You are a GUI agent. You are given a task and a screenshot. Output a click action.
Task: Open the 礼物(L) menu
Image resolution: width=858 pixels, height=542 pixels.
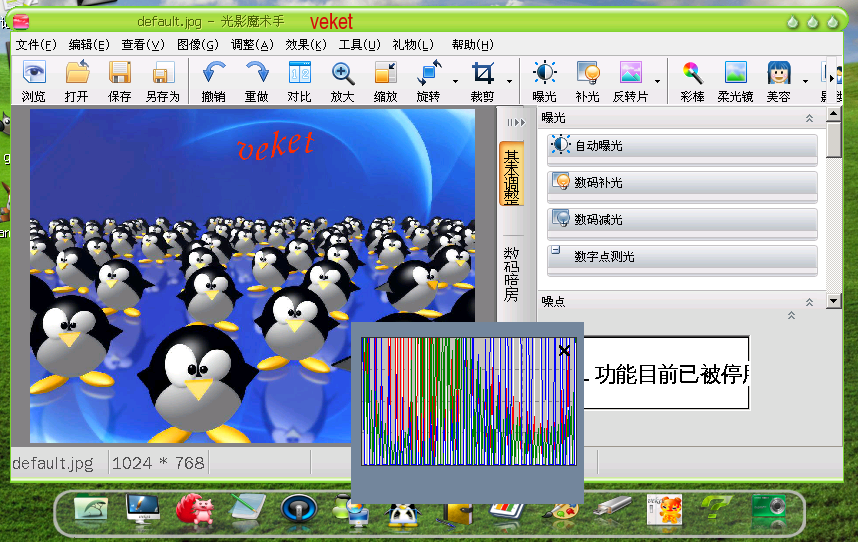click(413, 44)
